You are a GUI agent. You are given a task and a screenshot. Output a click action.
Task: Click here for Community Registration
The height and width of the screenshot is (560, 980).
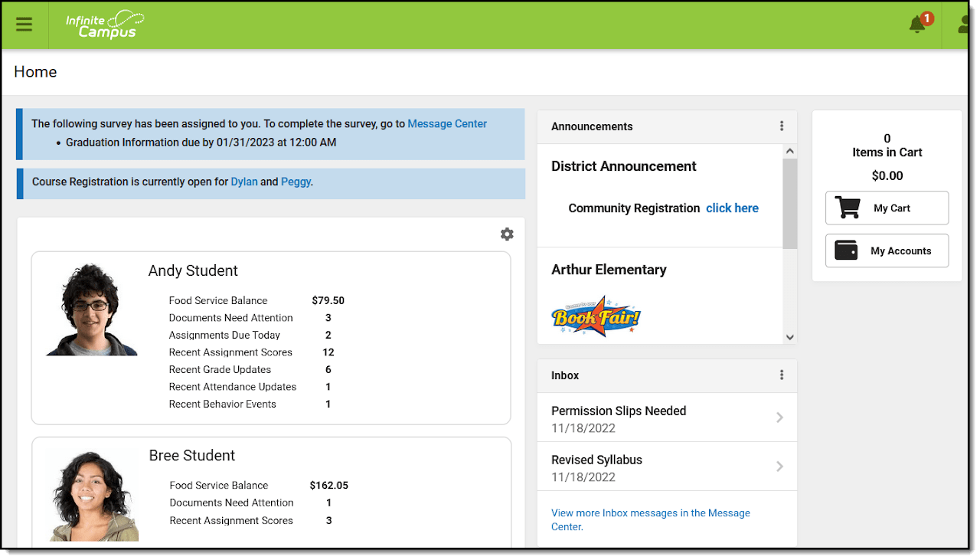(732, 208)
